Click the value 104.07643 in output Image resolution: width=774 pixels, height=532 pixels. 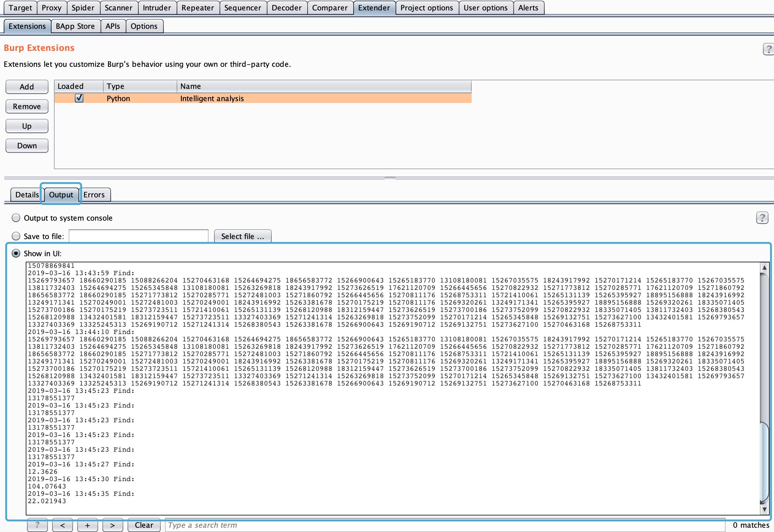click(47, 486)
